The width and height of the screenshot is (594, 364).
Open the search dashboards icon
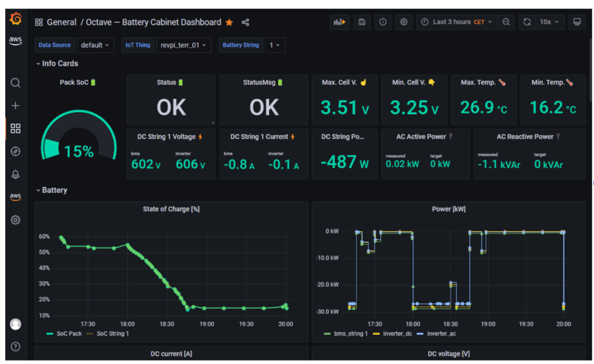[16, 83]
